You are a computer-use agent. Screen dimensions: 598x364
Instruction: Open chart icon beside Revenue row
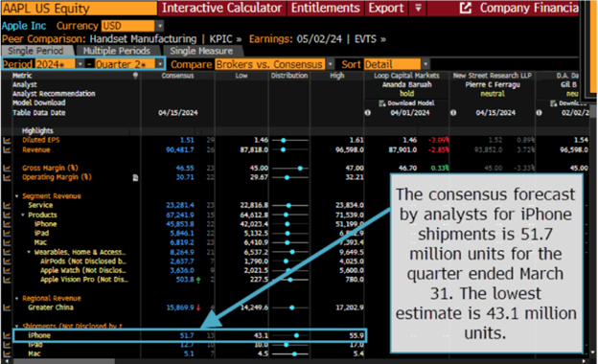[7, 149]
